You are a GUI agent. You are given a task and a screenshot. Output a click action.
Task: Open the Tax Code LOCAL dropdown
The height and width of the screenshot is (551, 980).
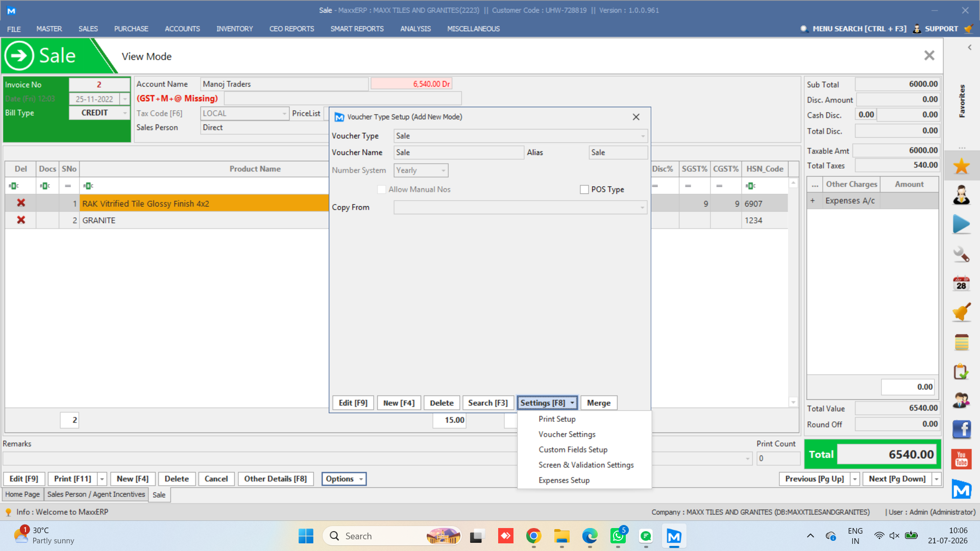pos(284,113)
